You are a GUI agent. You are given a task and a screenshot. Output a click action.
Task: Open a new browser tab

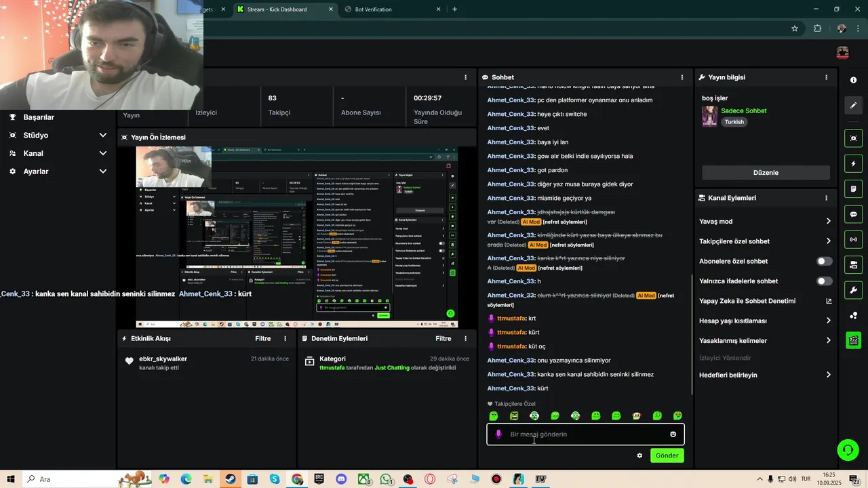click(454, 9)
